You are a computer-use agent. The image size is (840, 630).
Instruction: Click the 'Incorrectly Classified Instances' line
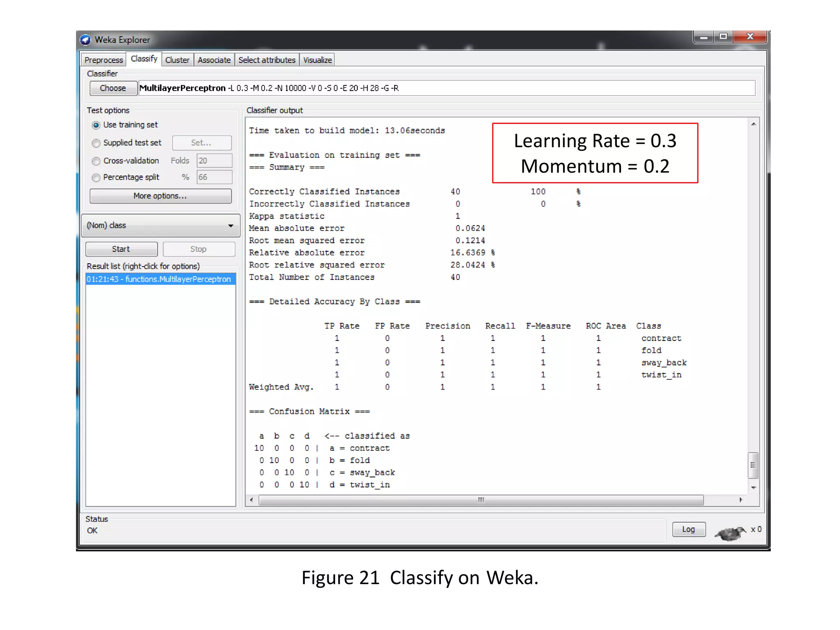coord(415,204)
